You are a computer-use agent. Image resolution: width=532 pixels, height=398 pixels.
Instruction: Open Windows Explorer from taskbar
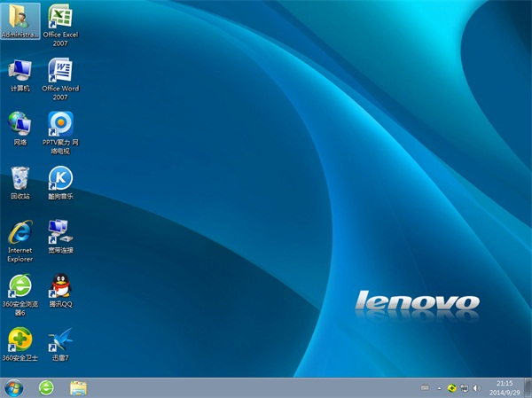click(x=78, y=387)
